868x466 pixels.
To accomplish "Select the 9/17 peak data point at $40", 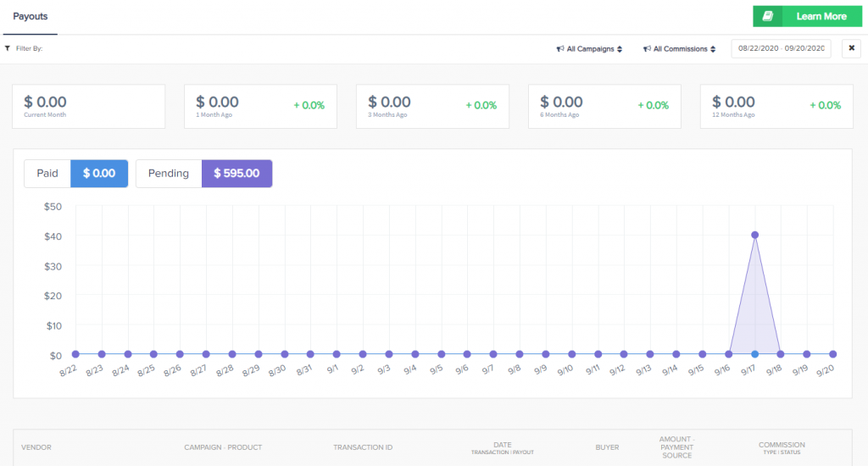I will coord(754,235).
